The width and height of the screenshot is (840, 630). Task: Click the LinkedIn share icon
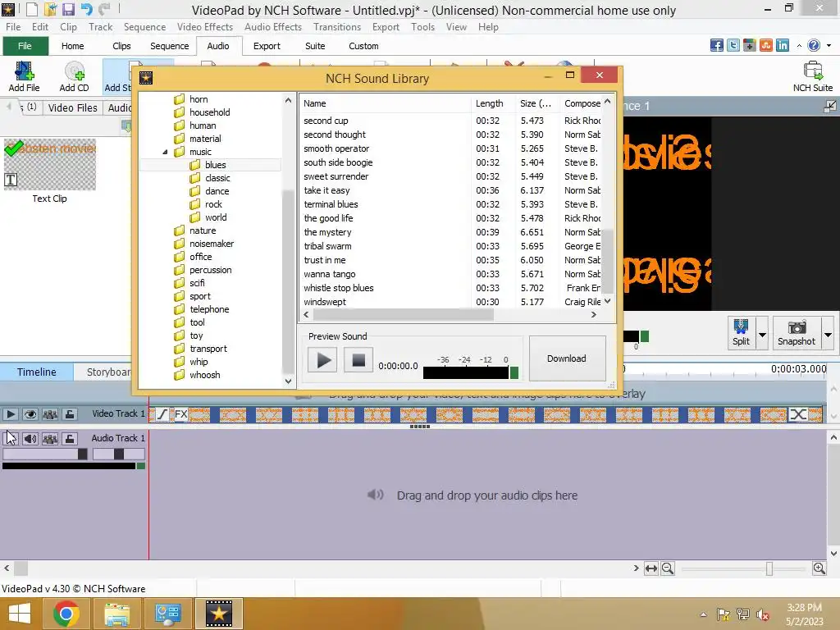pyautogui.click(x=783, y=46)
